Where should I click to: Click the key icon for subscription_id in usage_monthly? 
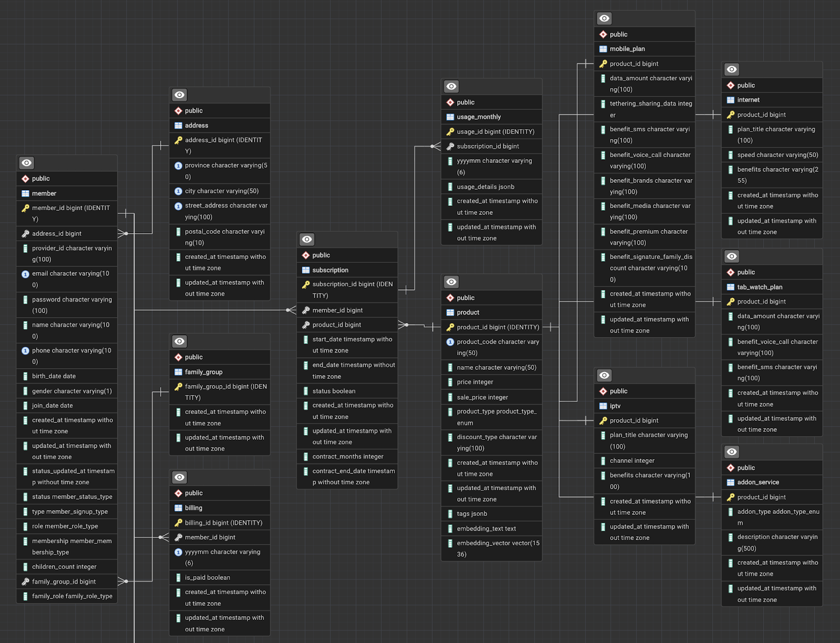(x=450, y=147)
